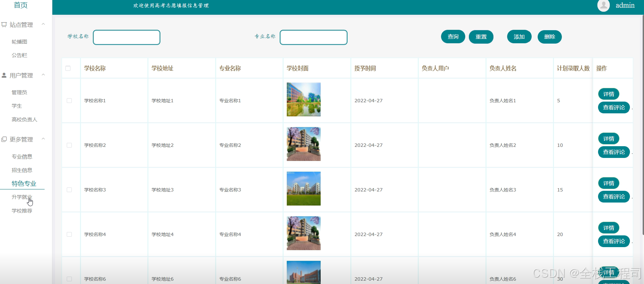Focus the 专业名称 search input field
The image size is (644, 284).
[x=314, y=37]
